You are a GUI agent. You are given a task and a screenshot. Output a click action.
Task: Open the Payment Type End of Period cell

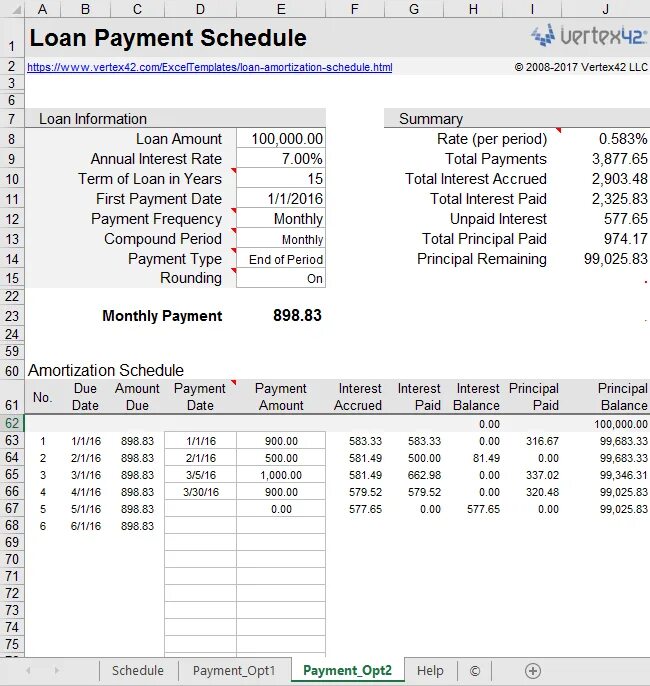coord(281,259)
